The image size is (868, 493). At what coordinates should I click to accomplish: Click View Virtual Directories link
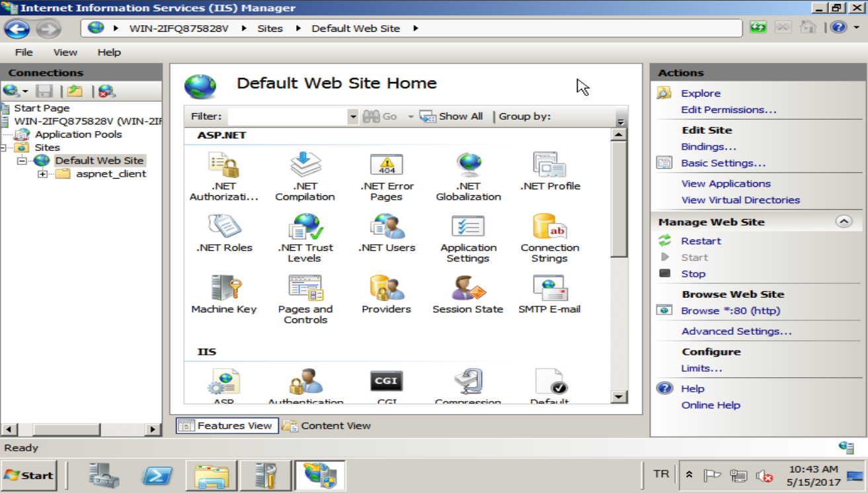coord(740,200)
